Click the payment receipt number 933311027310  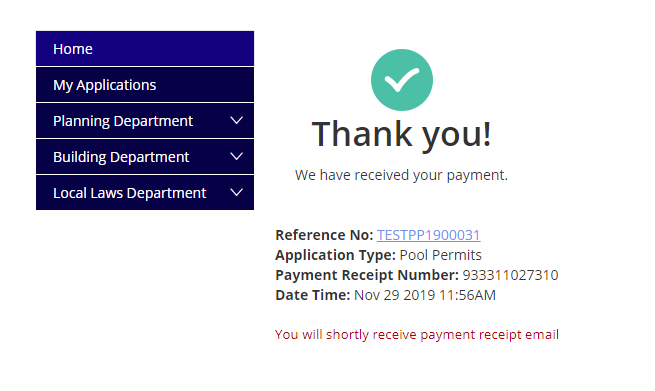pos(510,275)
